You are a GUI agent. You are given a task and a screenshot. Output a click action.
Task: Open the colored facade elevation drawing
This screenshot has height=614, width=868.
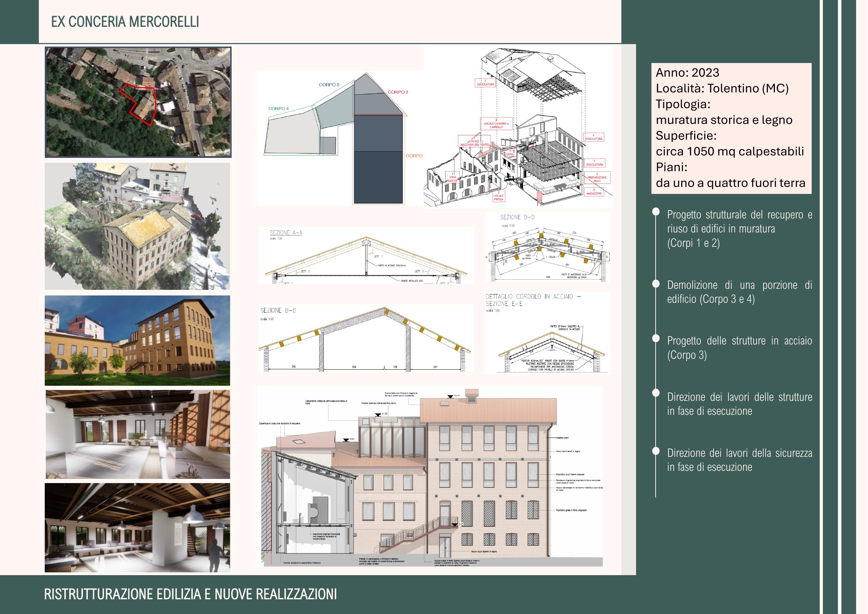click(x=430, y=476)
